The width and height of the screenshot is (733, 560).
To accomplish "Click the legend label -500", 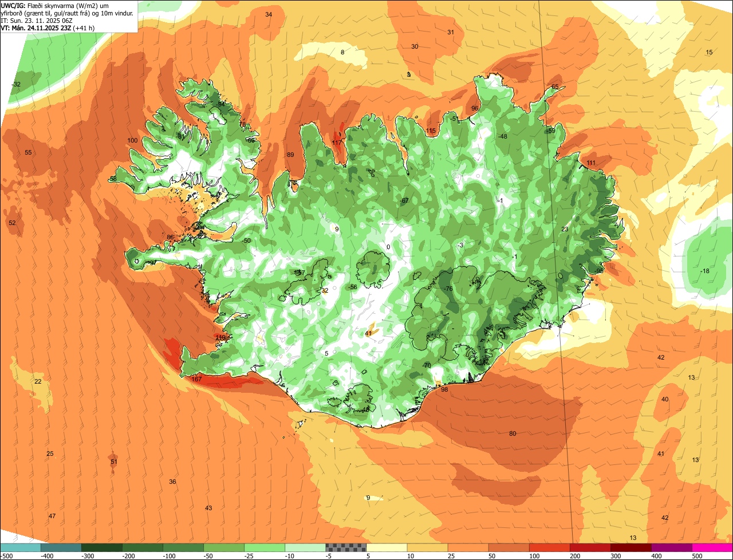I will [7, 555].
